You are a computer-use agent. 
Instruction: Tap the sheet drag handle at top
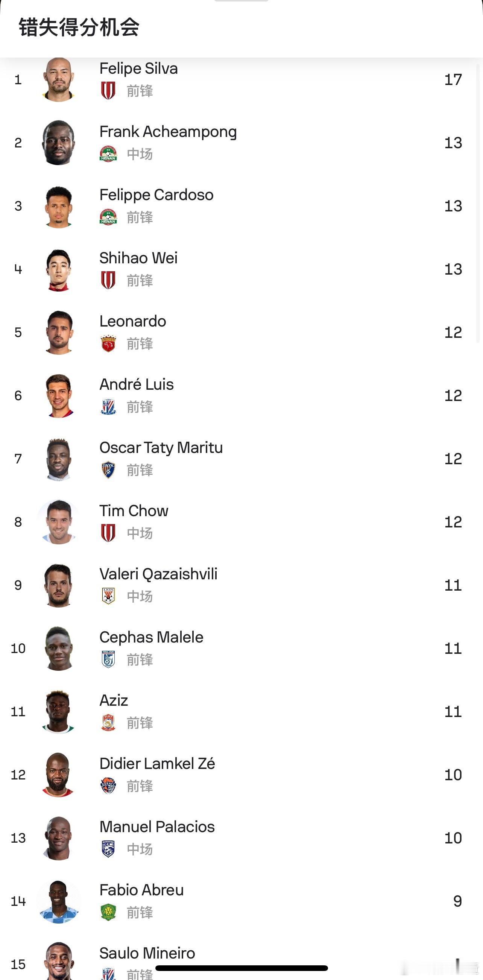click(x=241, y=1)
